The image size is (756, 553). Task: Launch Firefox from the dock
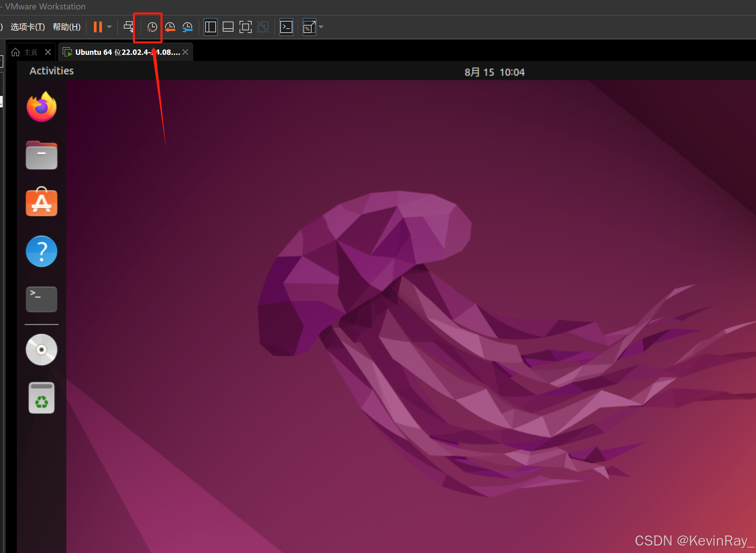point(41,107)
